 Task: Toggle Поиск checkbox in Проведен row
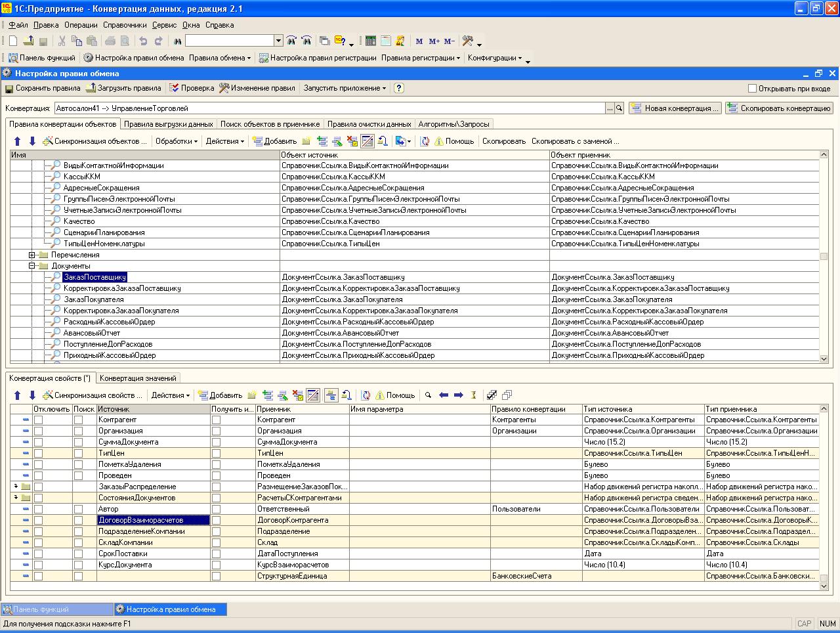pos(78,475)
